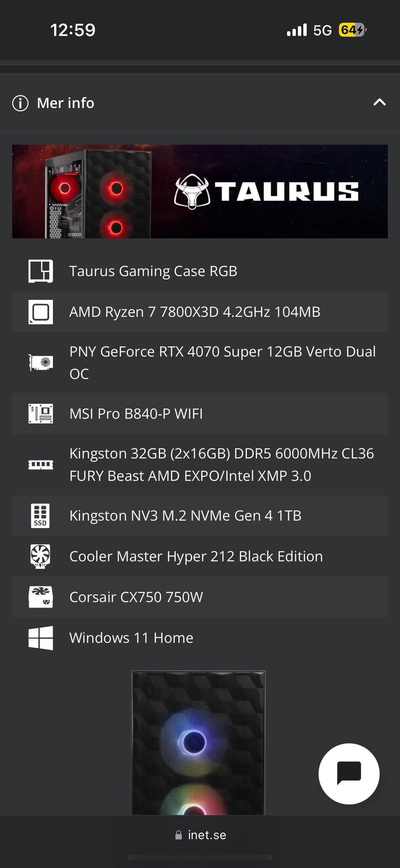The height and width of the screenshot is (868, 400).
Task: Click the RGB case product photo
Action: tap(198, 742)
